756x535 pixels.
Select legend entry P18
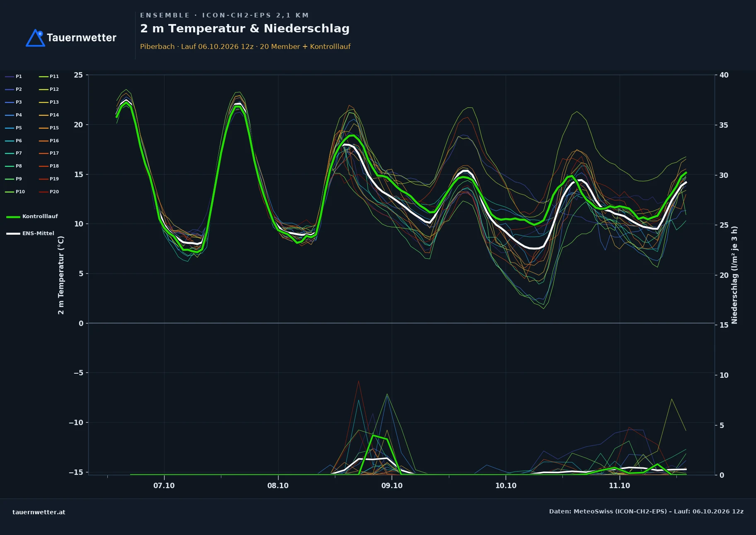point(49,166)
